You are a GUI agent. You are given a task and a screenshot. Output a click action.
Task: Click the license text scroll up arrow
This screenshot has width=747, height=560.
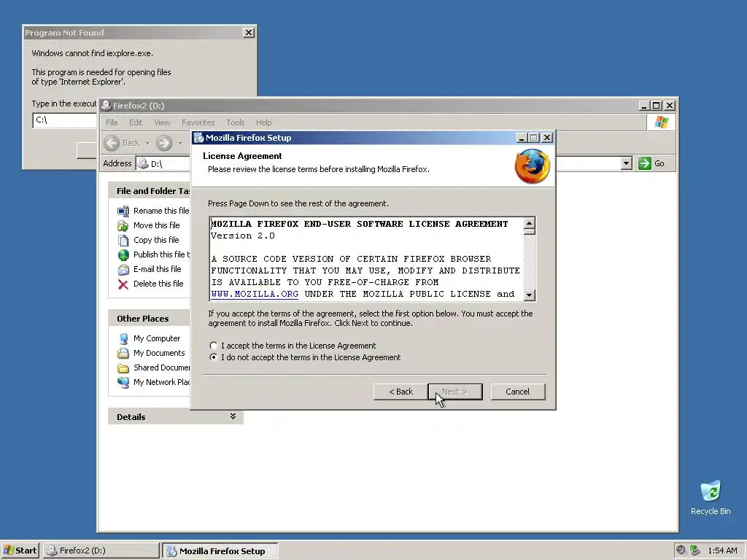(530, 223)
